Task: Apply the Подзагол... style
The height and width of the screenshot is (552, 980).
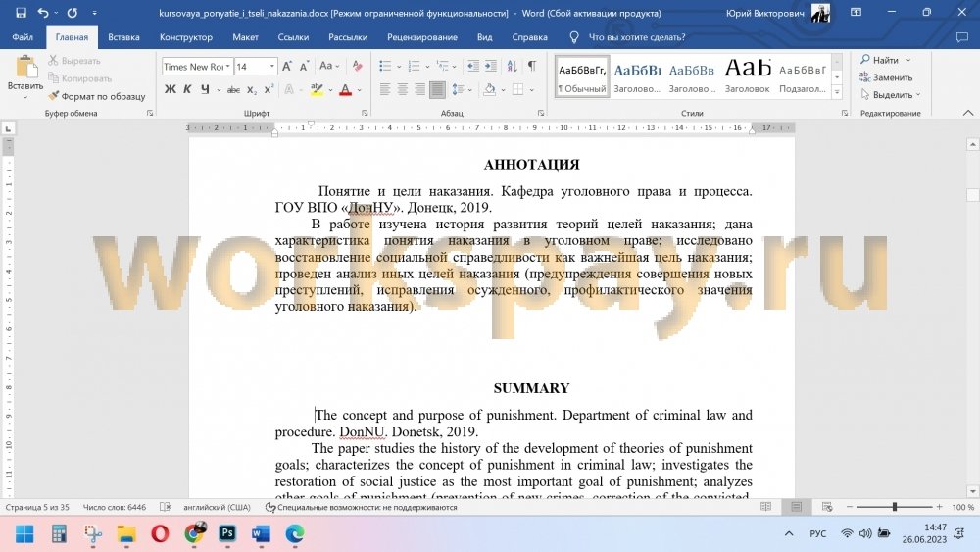Action: click(x=803, y=76)
